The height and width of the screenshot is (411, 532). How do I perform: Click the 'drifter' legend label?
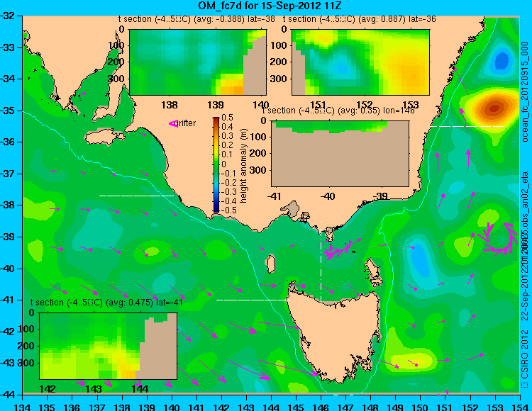coord(187,123)
